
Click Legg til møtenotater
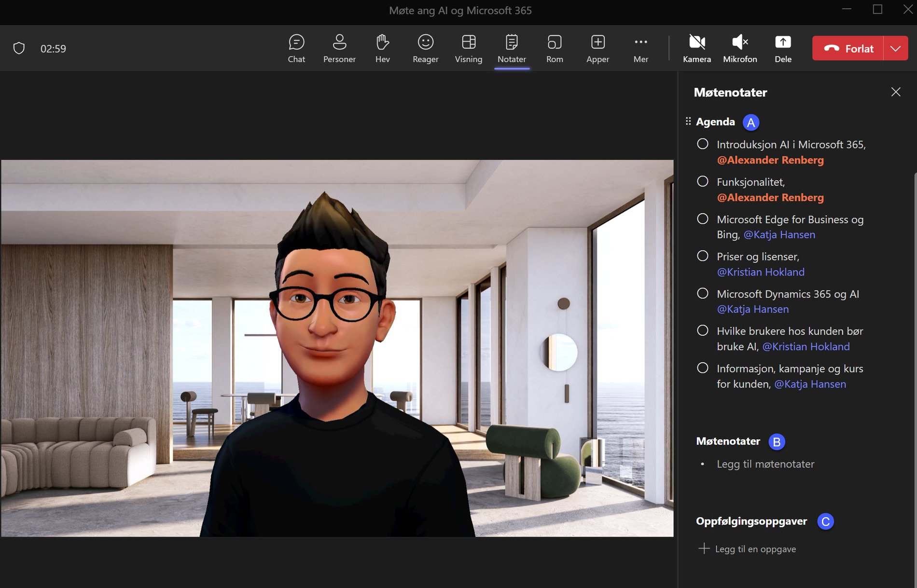[x=765, y=464]
